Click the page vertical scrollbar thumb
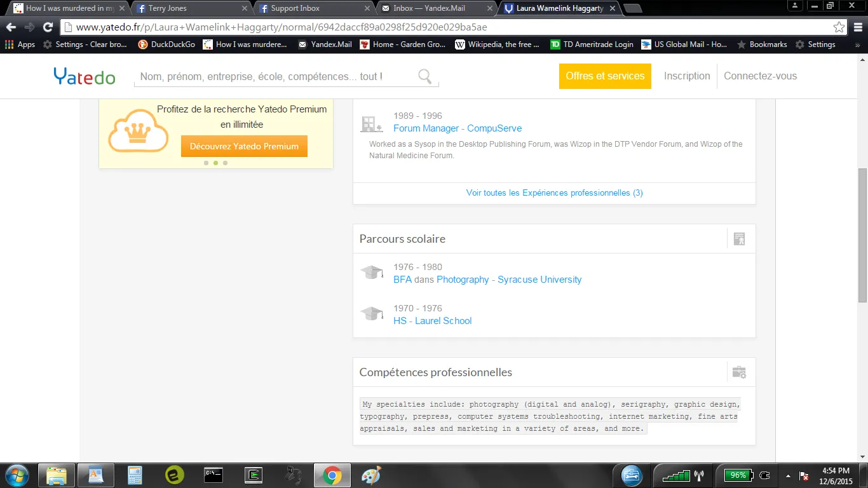This screenshot has width=868, height=488. tap(862, 235)
